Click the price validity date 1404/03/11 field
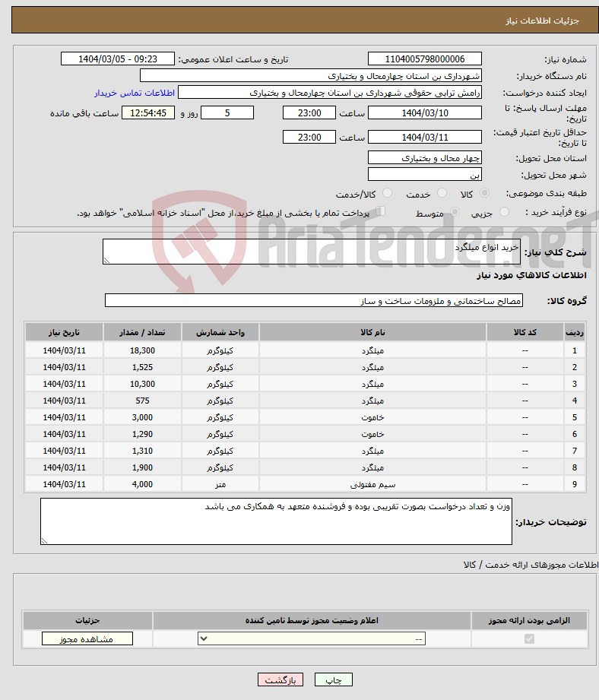Screen dimensions: 599x700 coord(424,137)
